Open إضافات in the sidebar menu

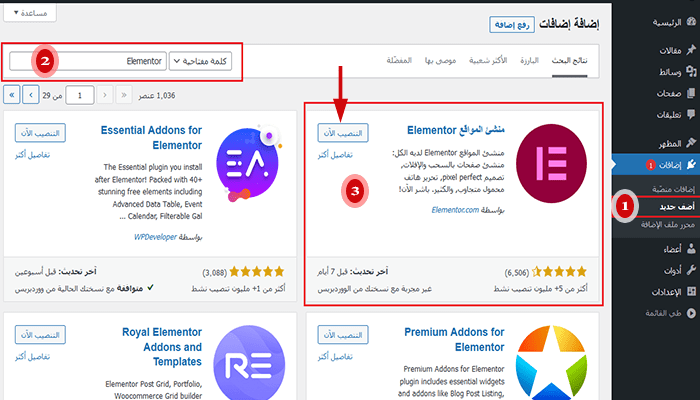click(671, 165)
